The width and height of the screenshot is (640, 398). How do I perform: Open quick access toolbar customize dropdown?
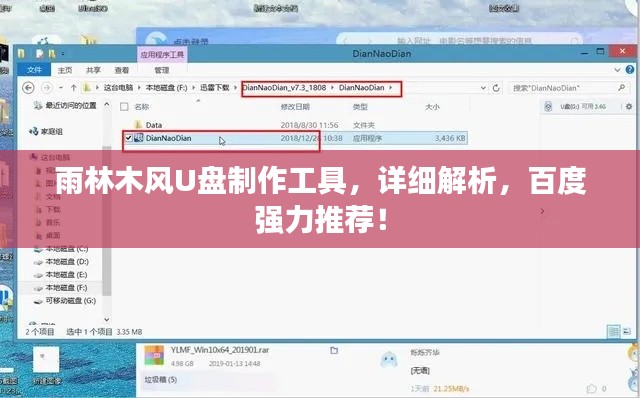click(x=62, y=53)
